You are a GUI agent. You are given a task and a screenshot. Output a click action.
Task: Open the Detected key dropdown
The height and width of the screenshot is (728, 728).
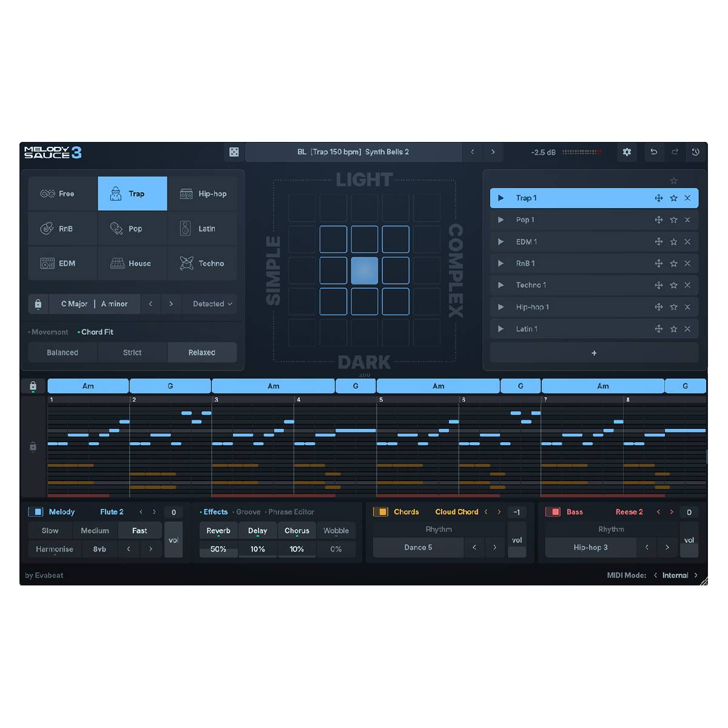click(x=212, y=304)
